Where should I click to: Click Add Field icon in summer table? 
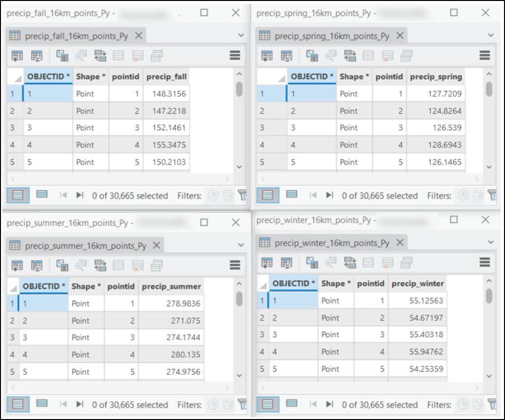[x=17, y=265]
